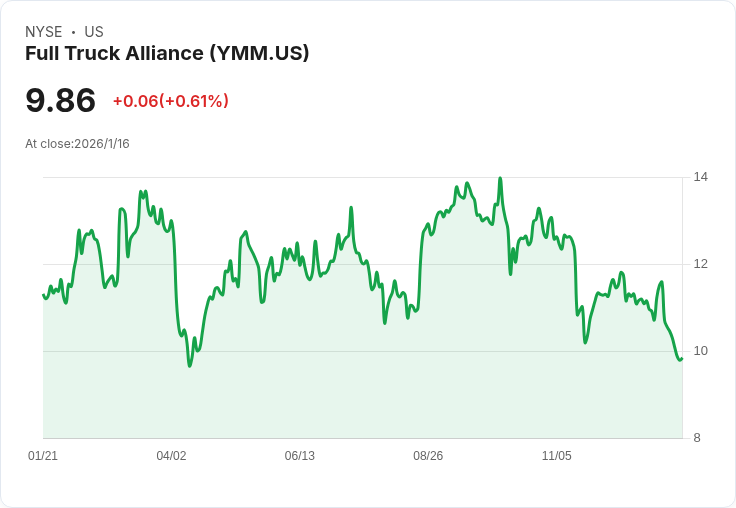Click the chart line's highest peak near 14

pyautogui.click(x=500, y=179)
